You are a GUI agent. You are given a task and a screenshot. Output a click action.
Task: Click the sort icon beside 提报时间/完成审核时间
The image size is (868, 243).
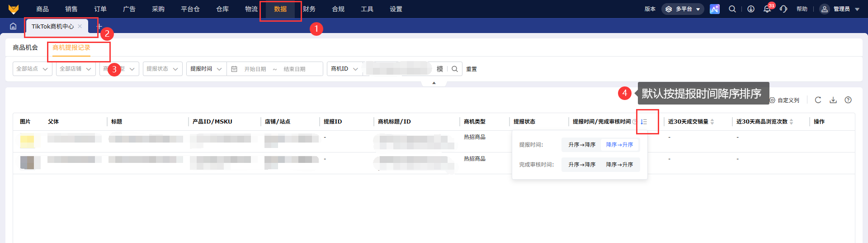pos(644,122)
